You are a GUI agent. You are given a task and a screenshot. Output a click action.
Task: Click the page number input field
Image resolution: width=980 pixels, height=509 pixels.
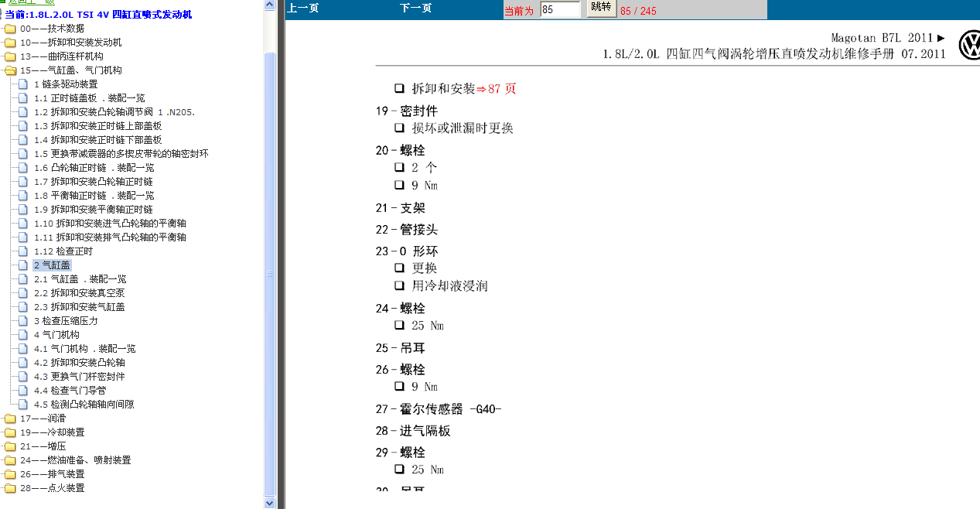560,10
